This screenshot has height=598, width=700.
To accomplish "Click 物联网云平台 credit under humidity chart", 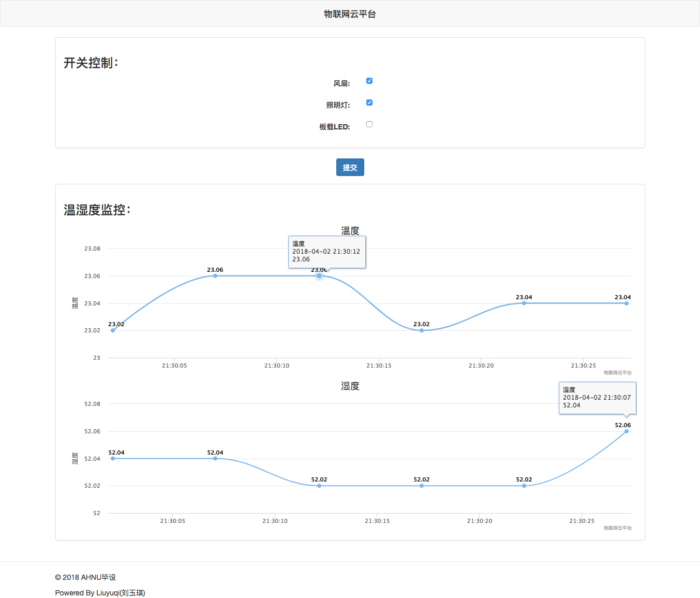I will tap(618, 528).
